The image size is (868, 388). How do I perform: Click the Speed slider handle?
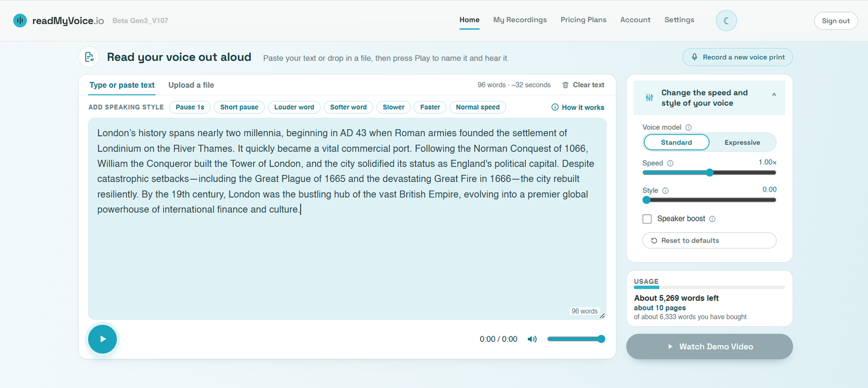[x=710, y=173]
